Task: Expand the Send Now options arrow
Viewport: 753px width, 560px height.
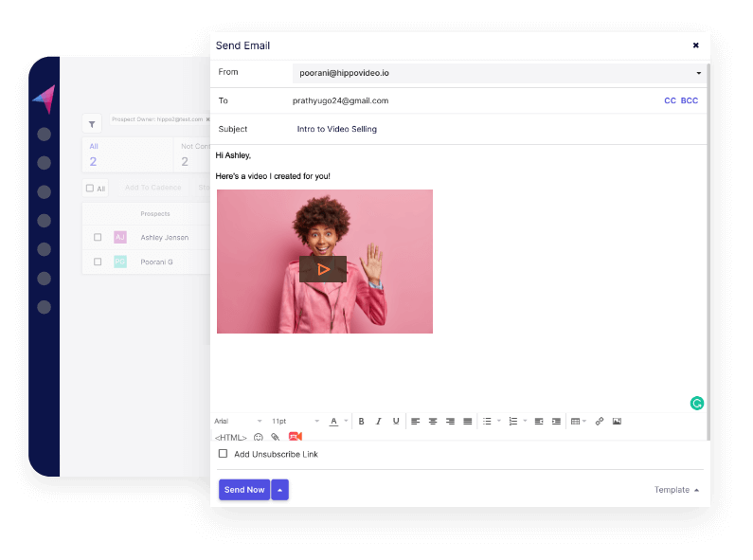Action: point(279,490)
